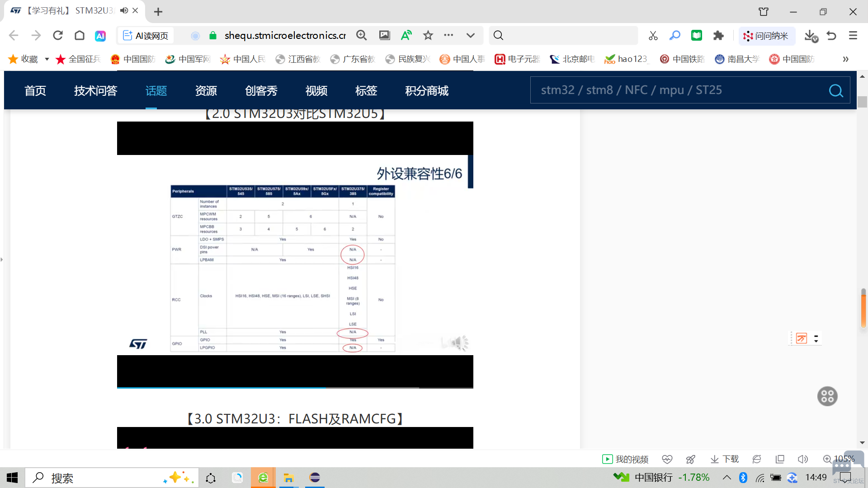This screenshot has width=868, height=488.
Task: Open 全国征兵 bookmark
Action: click(78, 59)
